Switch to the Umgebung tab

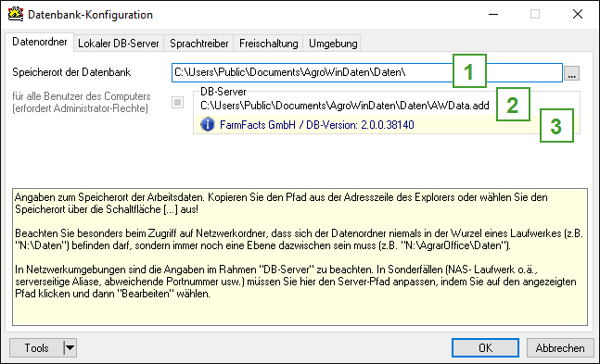coord(333,44)
